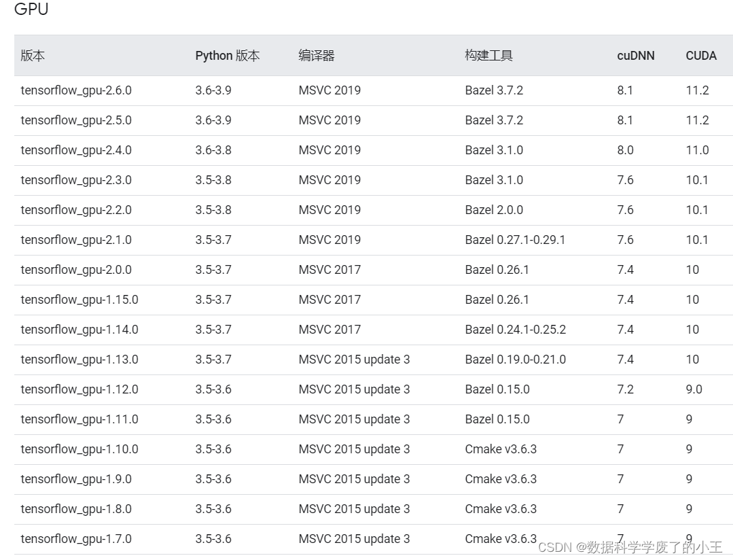Image resolution: width=733 pixels, height=560 pixels.
Task: Click Python 3.6-3.9 in the tensorflow_gpu-2.6.0 row
Action: click(x=213, y=90)
